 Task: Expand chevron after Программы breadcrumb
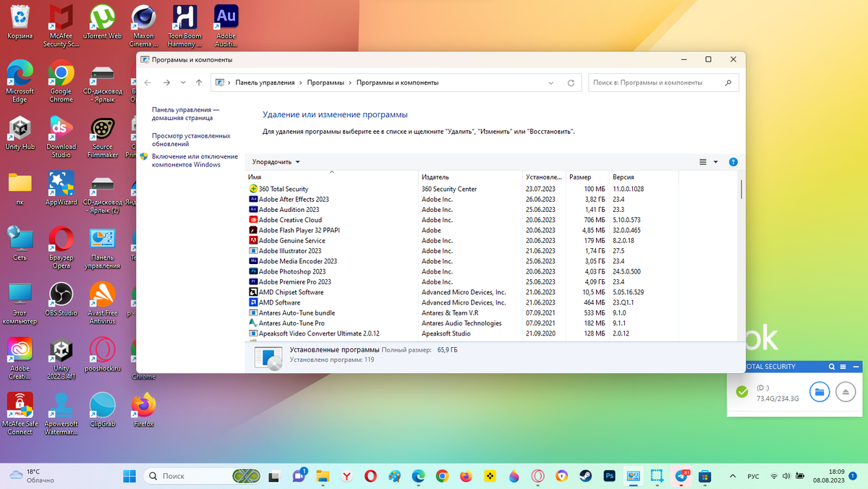tap(350, 82)
